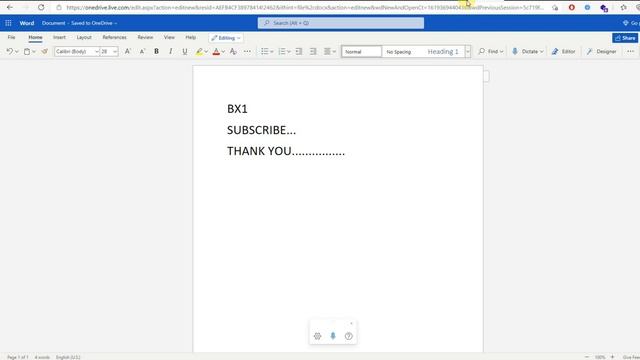Viewport: 640px width, 360px height.
Task: Click the browser address bar URL
Action: click(x=304, y=7)
